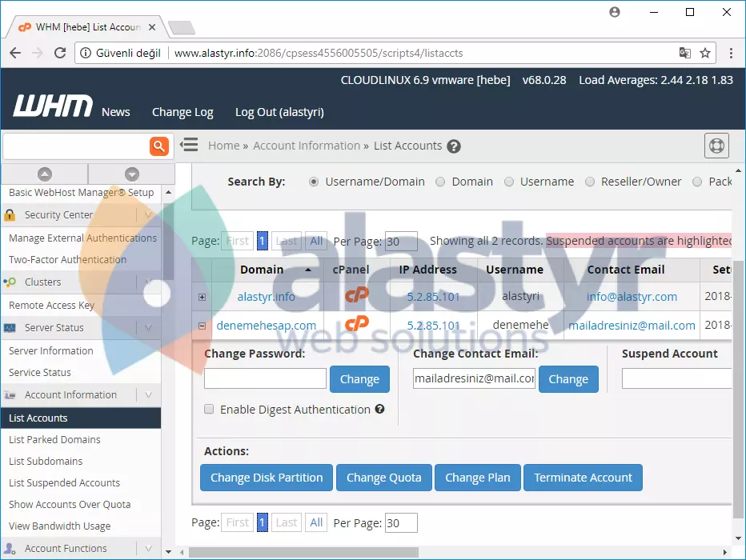Open Chrome three-dot menu
Image resolution: width=746 pixels, height=560 pixels.
[731, 53]
